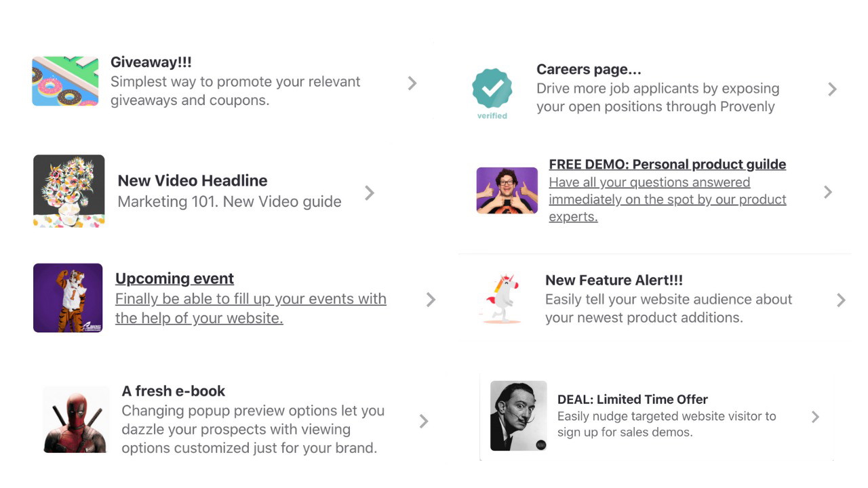The image size is (868, 488).
Task: Click the tiger mascot event image
Action: 68,298
